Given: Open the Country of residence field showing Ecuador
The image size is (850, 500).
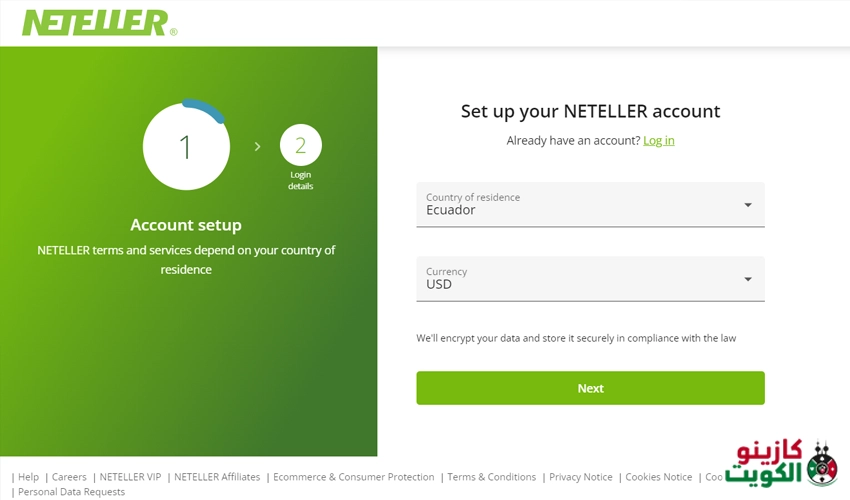Looking at the screenshot, I should [580, 205].
